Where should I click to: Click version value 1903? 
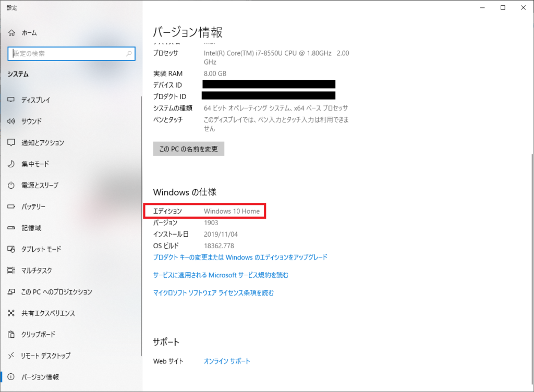tap(211, 223)
